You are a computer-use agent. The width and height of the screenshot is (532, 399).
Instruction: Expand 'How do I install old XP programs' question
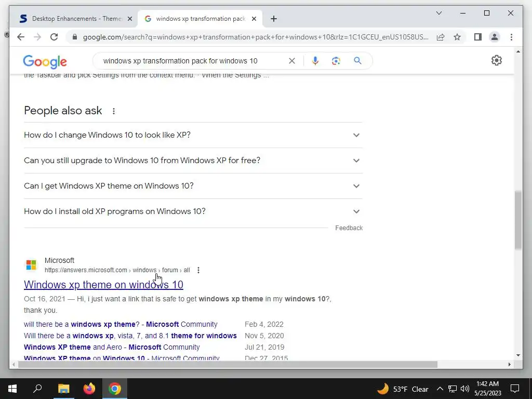(x=193, y=211)
